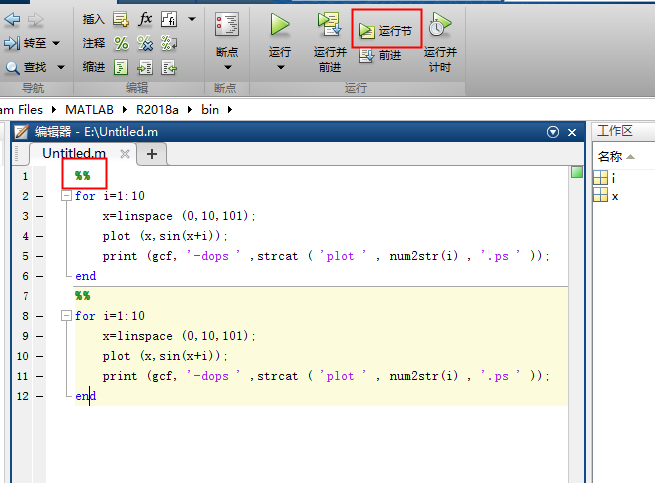Comment selected lines with green % icon
The image size is (655, 483).
(121, 43)
